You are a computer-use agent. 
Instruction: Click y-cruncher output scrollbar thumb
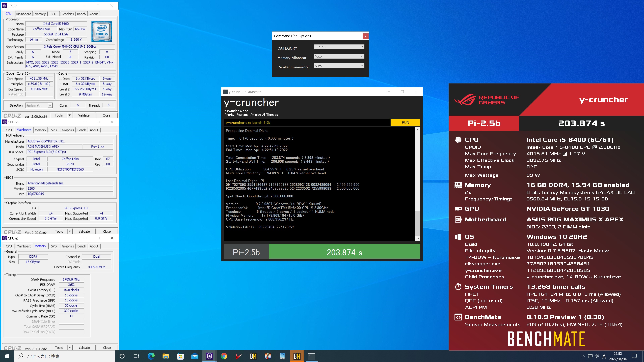(417, 223)
